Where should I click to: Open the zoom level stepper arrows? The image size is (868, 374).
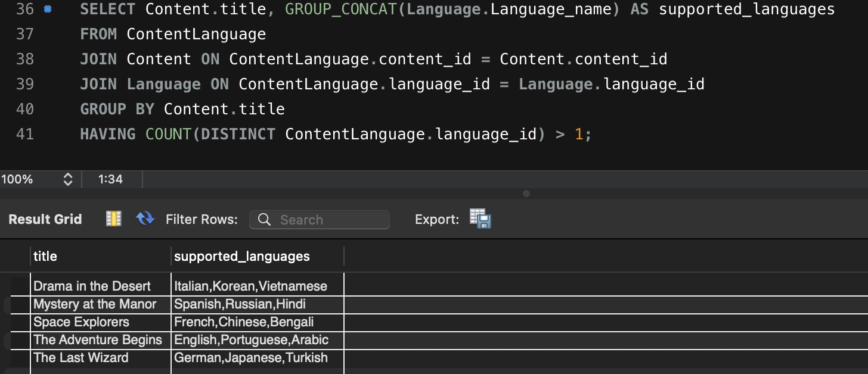click(x=67, y=179)
